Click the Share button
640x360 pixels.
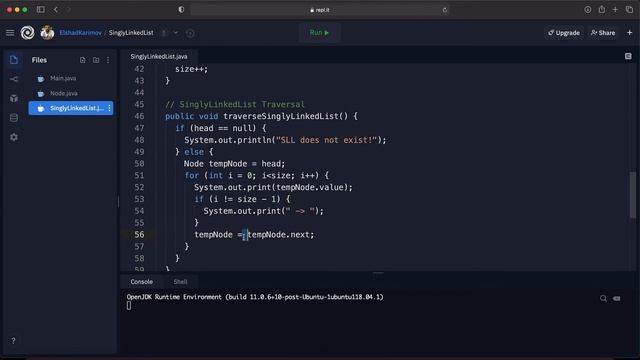[602, 33]
